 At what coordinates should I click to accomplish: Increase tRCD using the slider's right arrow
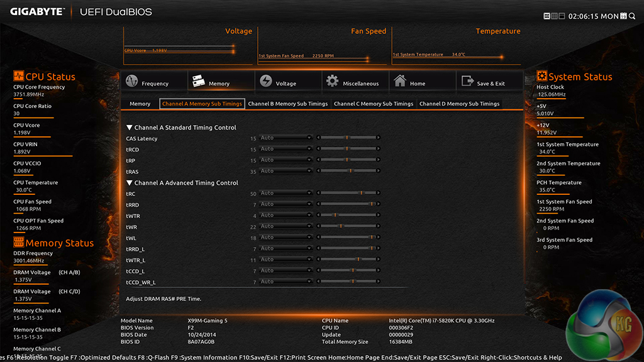coord(378,148)
